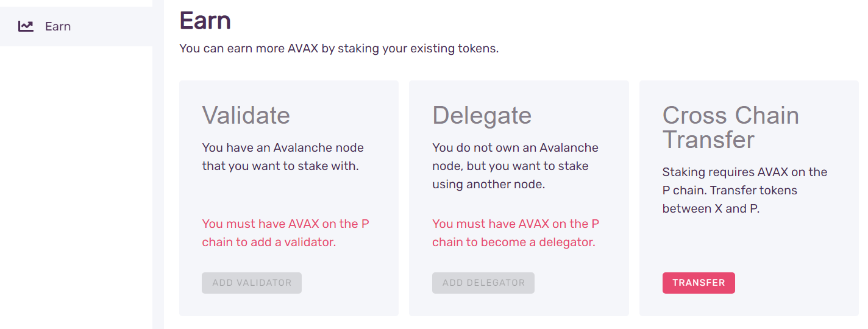Select the Validate card title
This screenshot has height=329, width=868.
246,115
